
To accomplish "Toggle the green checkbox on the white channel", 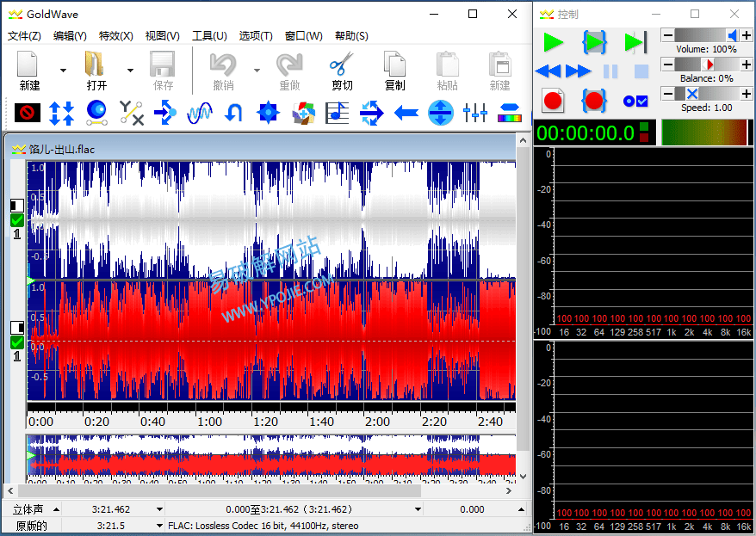I will (x=17, y=220).
